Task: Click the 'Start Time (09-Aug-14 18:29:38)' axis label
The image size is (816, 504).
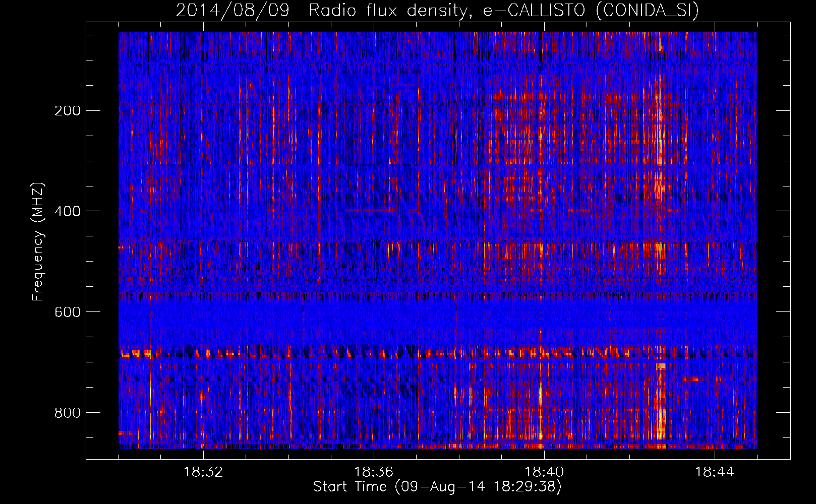Action: [x=437, y=487]
